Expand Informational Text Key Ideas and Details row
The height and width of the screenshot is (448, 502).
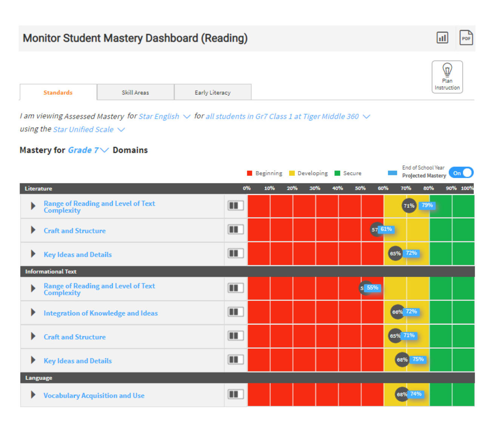33,360
